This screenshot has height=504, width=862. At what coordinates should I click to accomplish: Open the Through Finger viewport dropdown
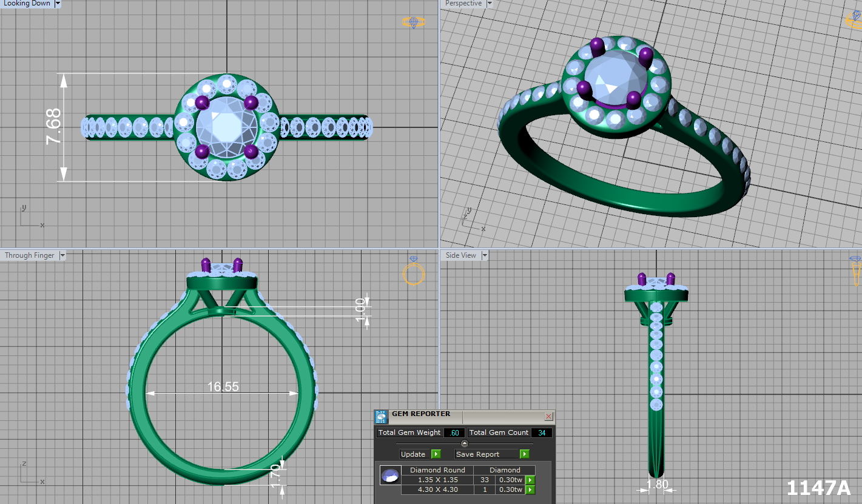point(61,256)
